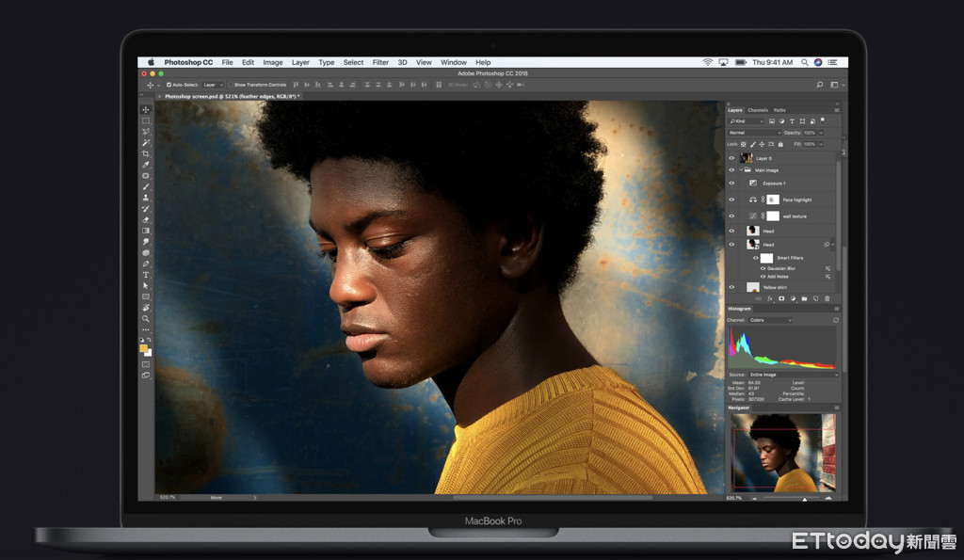Toggle Gaussian Blur filter visibility

763,268
